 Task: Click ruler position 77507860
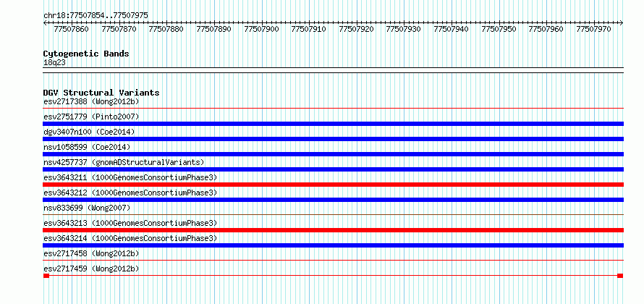tap(71, 29)
